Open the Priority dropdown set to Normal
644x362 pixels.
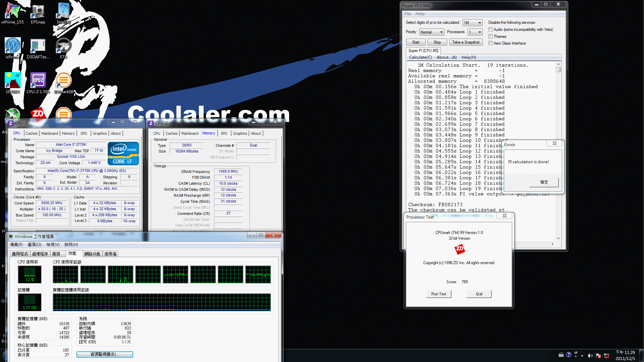[432, 32]
